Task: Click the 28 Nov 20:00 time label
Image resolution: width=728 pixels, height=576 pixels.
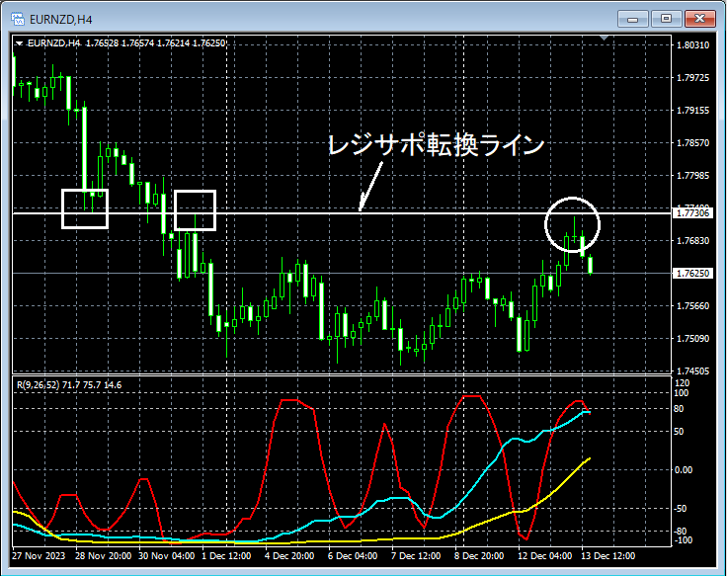Action: [x=103, y=556]
